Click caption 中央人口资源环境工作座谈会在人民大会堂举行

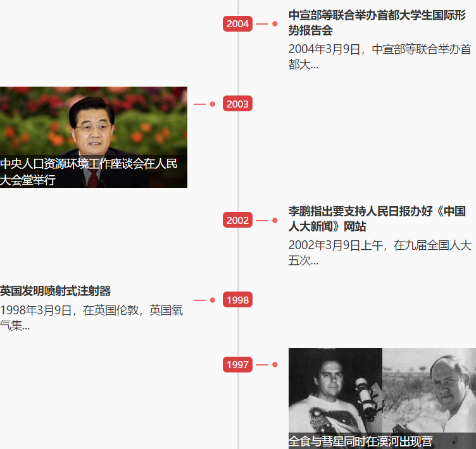coord(89,172)
